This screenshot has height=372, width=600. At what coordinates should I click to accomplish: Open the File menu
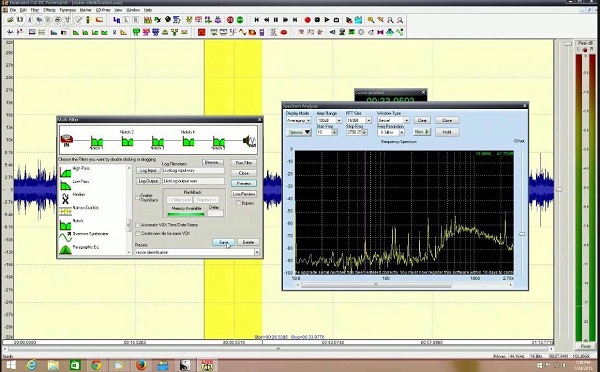(x=13, y=10)
